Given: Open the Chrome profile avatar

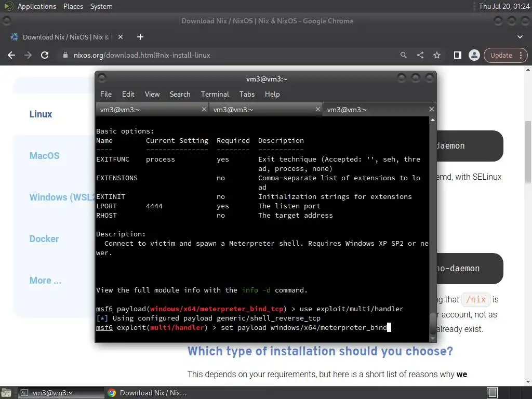Looking at the screenshot, I should (474, 55).
